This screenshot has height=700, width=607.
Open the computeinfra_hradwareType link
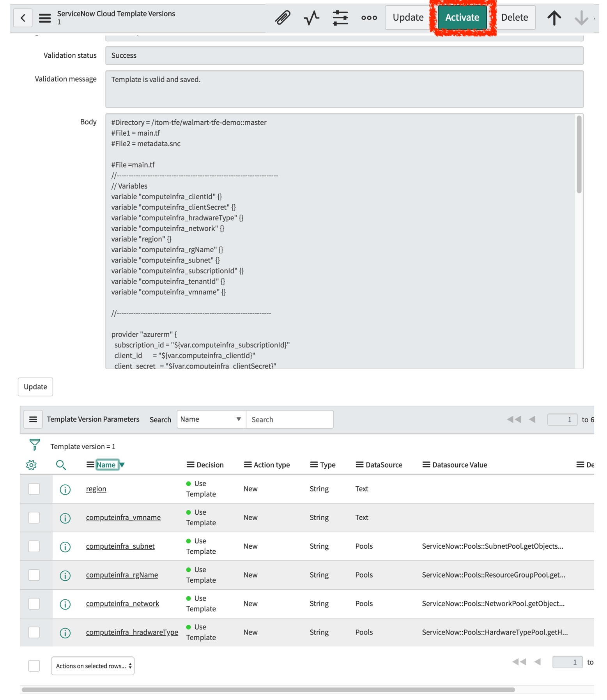click(x=132, y=632)
